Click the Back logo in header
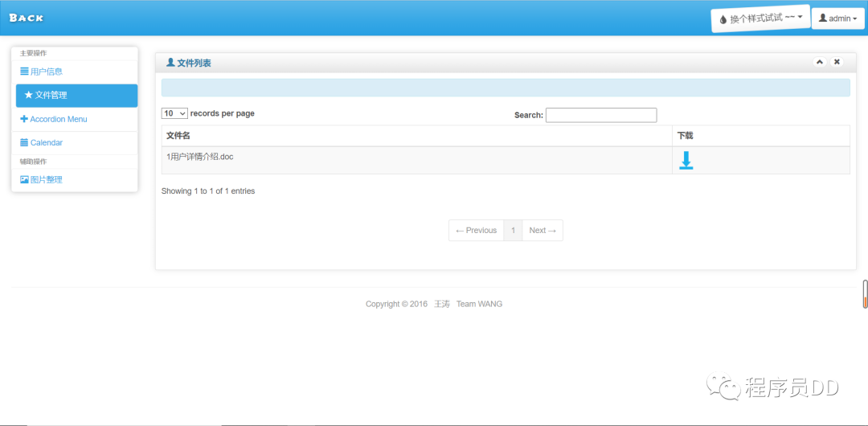 (26, 17)
